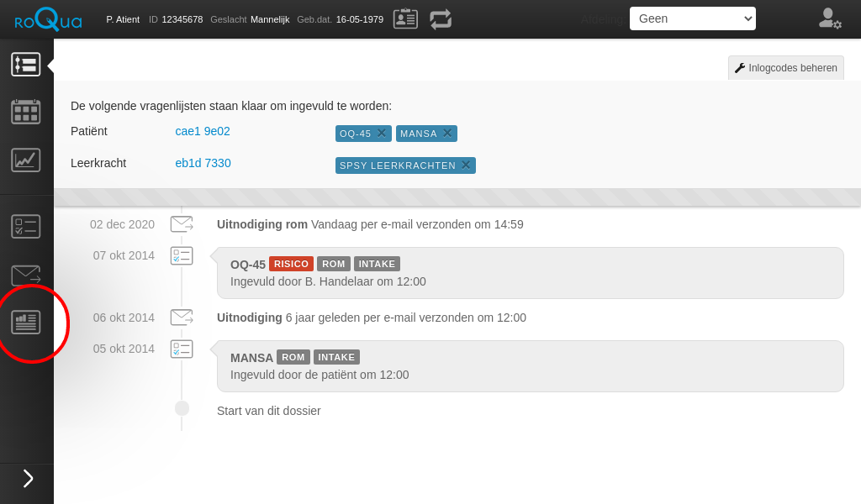Open the calendar icon in sidebar
861x504 pixels.
pyautogui.click(x=25, y=112)
